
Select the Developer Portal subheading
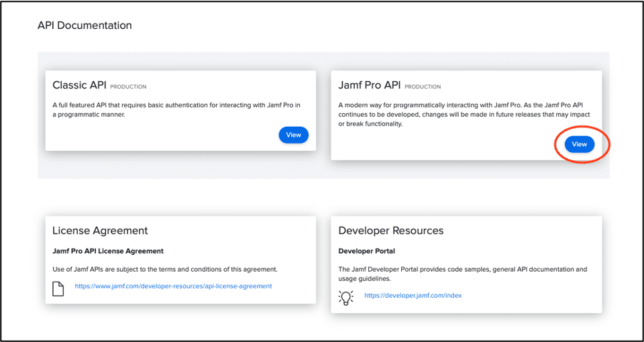[x=366, y=251]
